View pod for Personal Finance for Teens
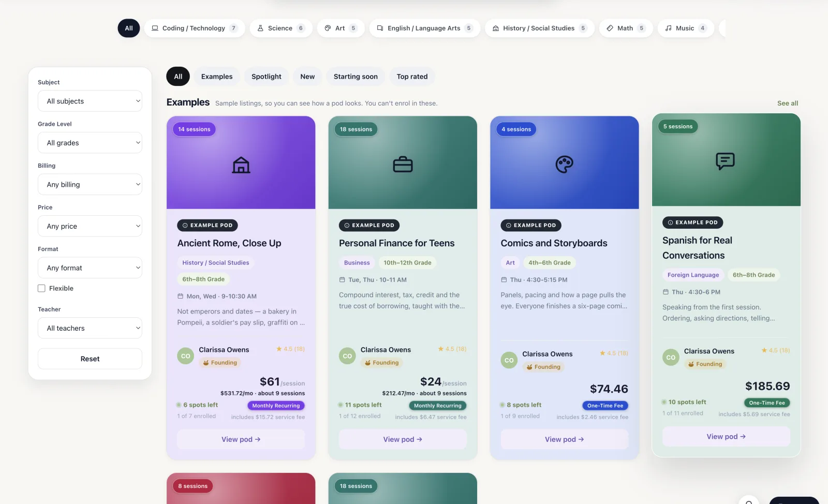This screenshot has width=828, height=504. click(x=403, y=439)
